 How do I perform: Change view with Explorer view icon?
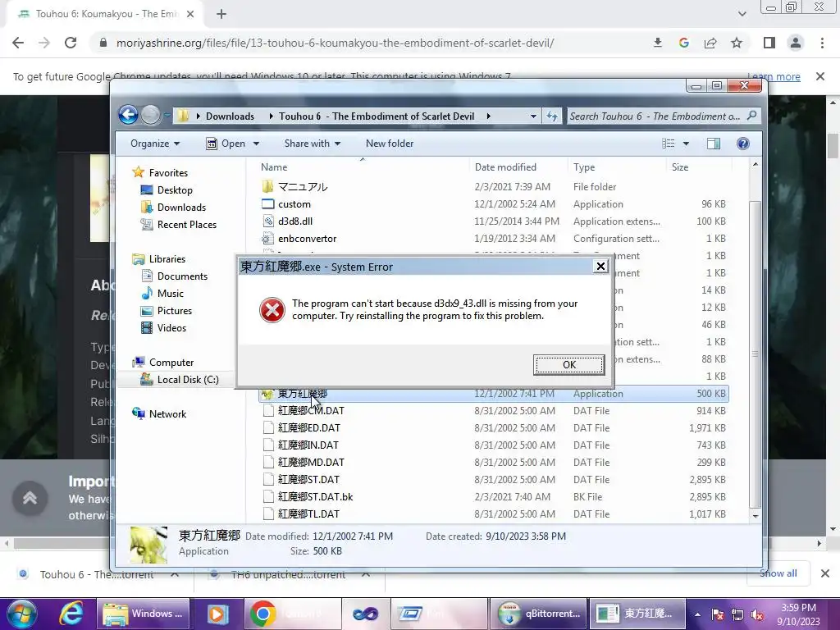click(668, 144)
